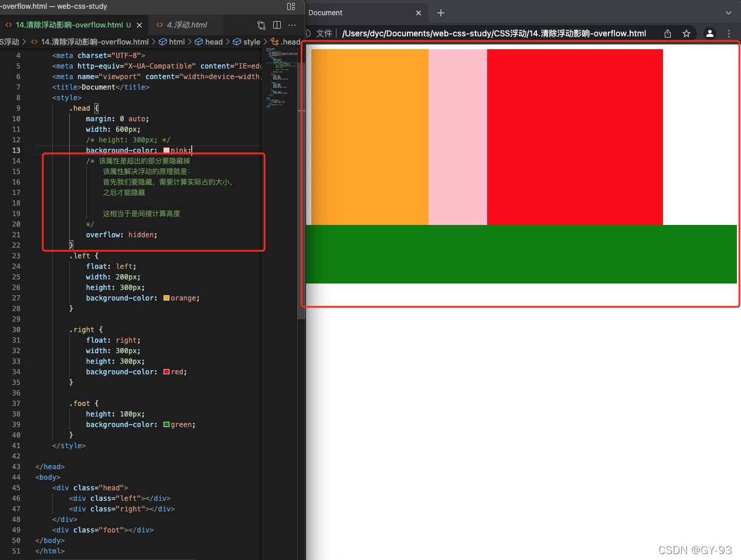The height and width of the screenshot is (560, 741).
Task: Click the '<div class="left"></div>' line
Action: coord(120,498)
